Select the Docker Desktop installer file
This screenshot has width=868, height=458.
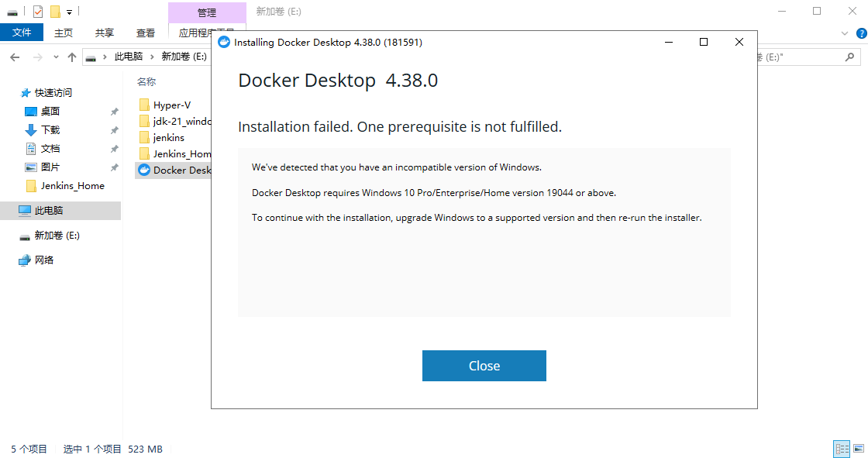[175, 170]
